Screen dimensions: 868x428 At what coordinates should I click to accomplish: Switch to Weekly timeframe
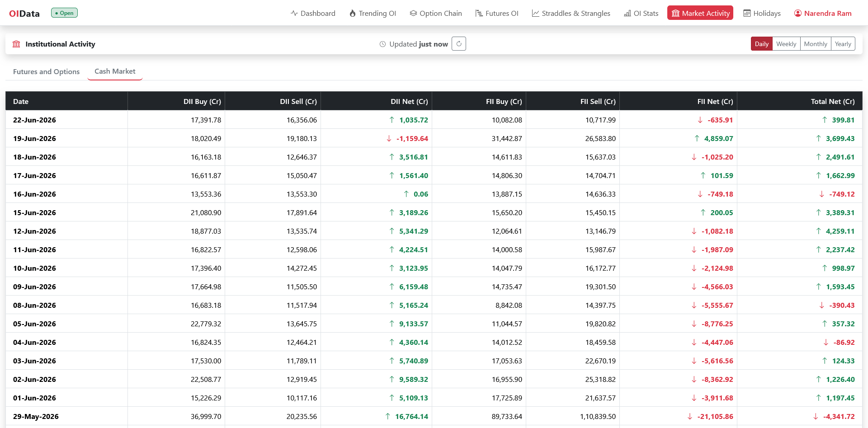click(x=786, y=44)
